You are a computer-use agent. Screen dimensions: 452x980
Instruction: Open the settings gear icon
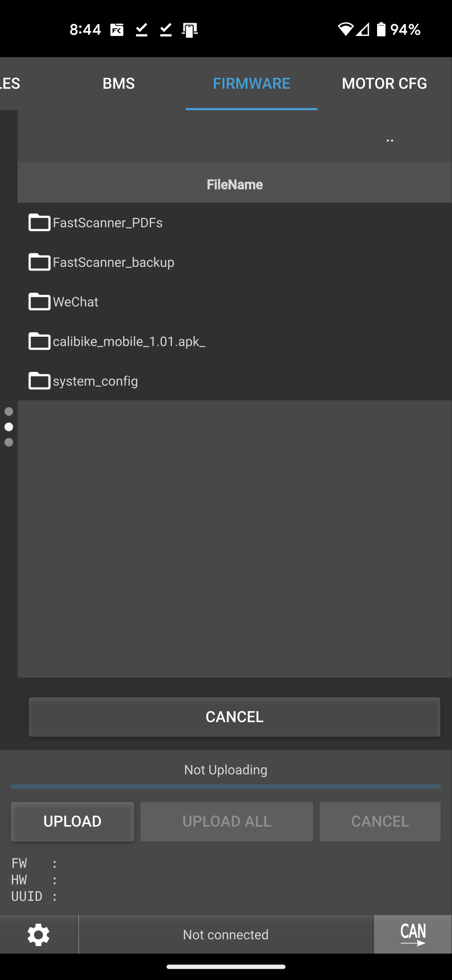[x=39, y=935]
